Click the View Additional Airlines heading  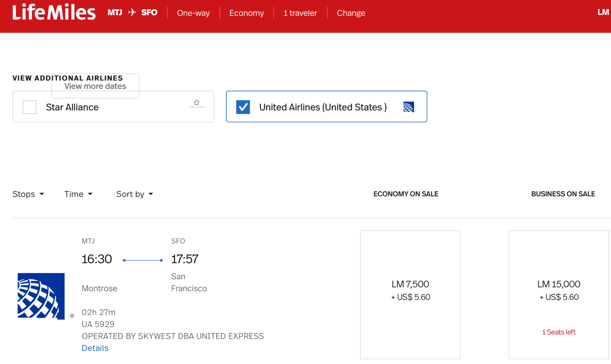[67, 78]
